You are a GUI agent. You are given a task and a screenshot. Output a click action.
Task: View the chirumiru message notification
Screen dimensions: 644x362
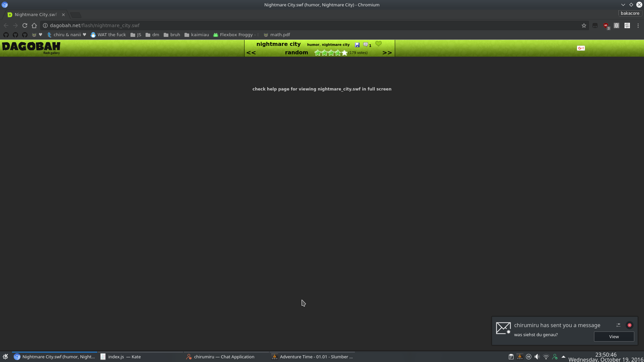[x=614, y=337]
